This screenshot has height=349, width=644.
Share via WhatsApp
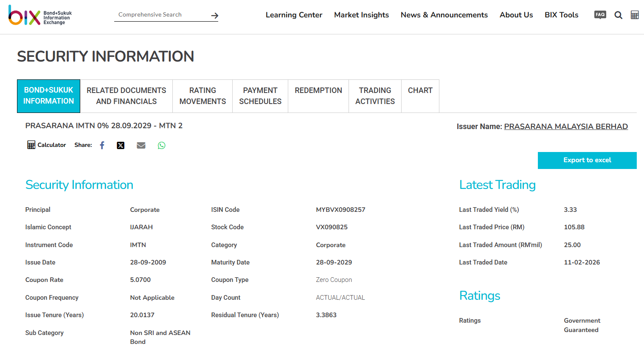coord(161,145)
